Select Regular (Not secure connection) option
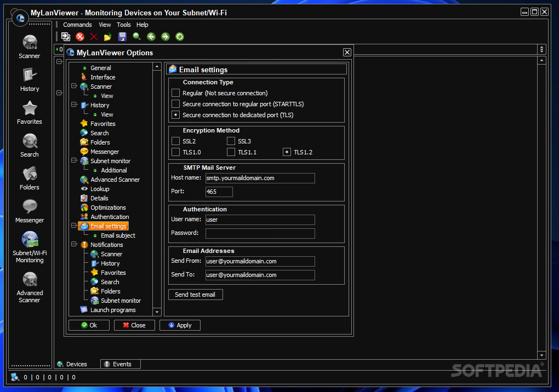The height and width of the screenshot is (392, 559). point(176,93)
